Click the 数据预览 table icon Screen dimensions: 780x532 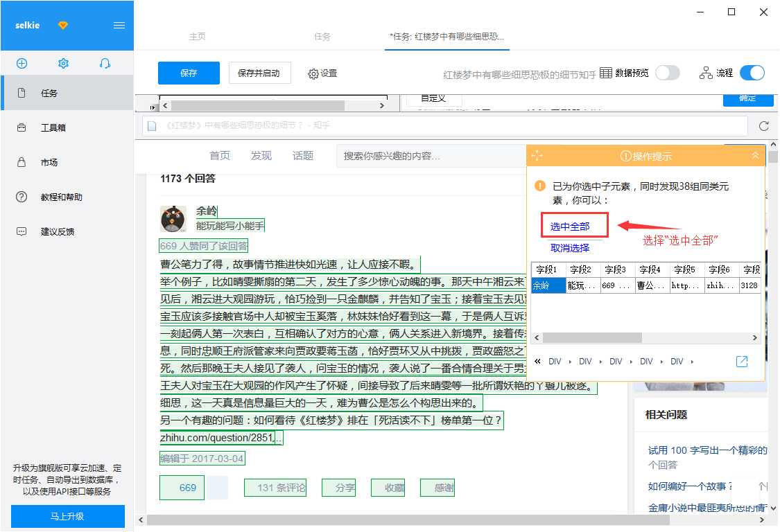point(605,73)
